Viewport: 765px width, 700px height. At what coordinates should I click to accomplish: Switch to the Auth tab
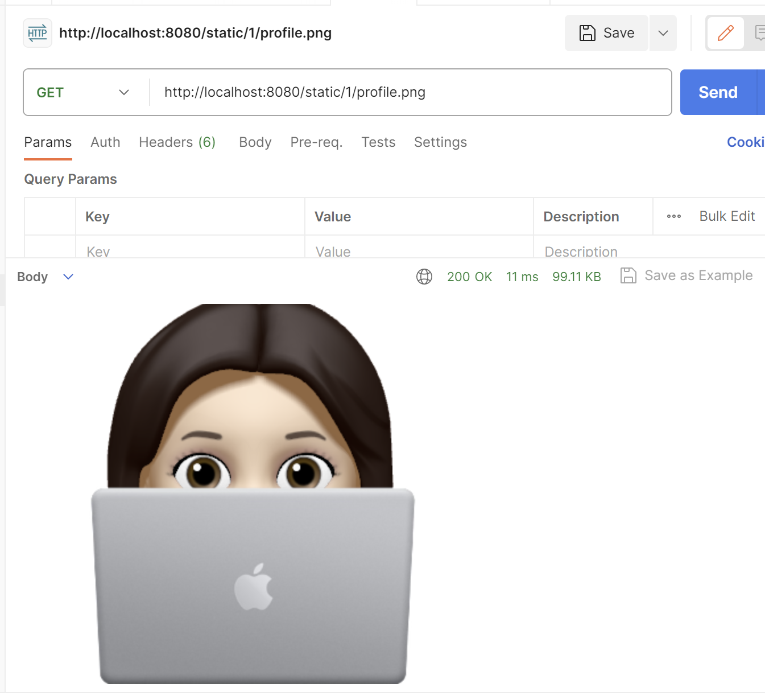tap(105, 142)
